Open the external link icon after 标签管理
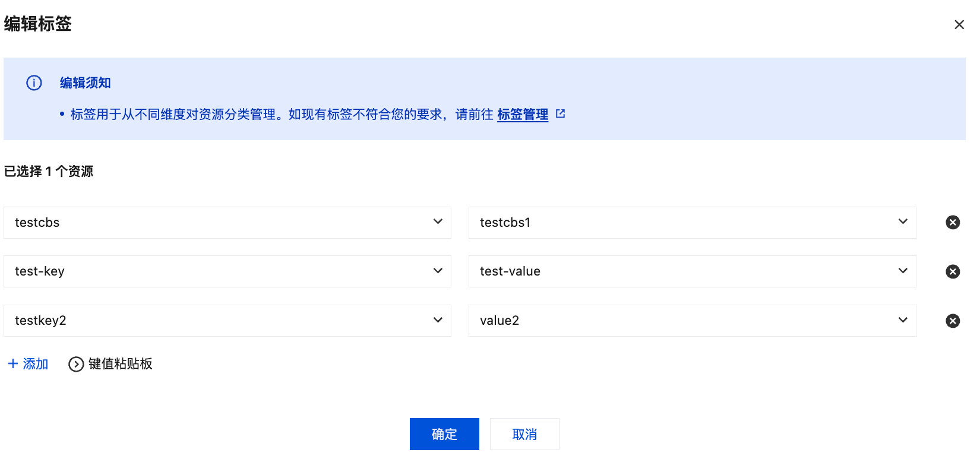Image resolution: width=980 pixels, height=462 pixels. [x=560, y=113]
